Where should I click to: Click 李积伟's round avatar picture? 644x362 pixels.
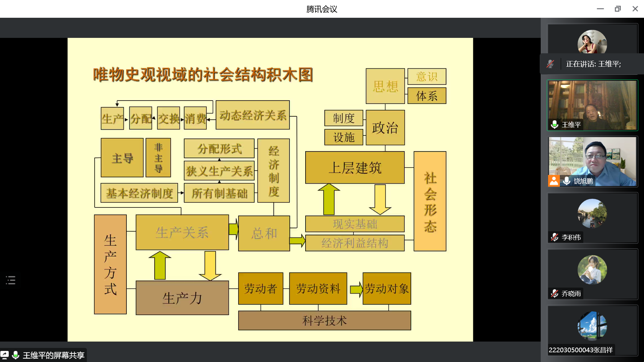592,214
